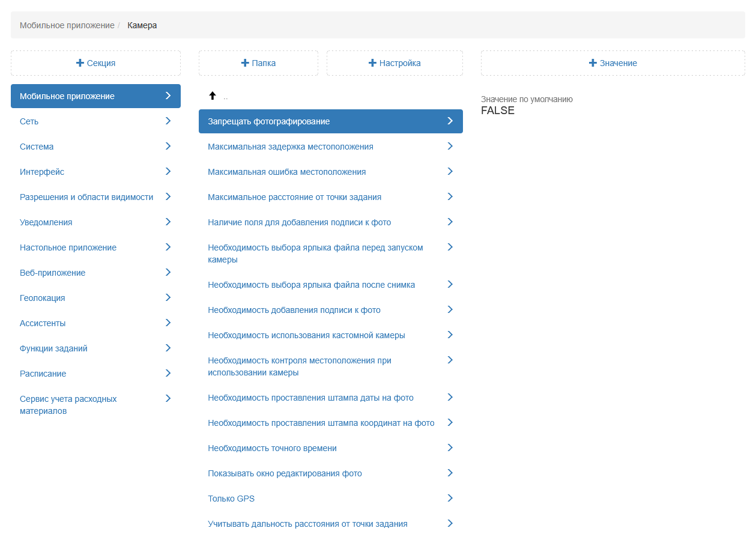
Task: Select Необходимость использования кастомной камеры
Action: [x=306, y=335]
